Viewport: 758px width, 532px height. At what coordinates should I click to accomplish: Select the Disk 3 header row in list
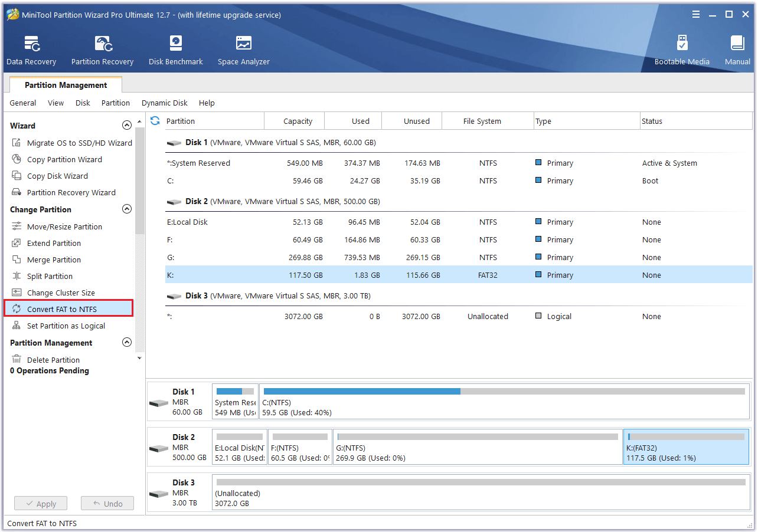coord(459,296)
